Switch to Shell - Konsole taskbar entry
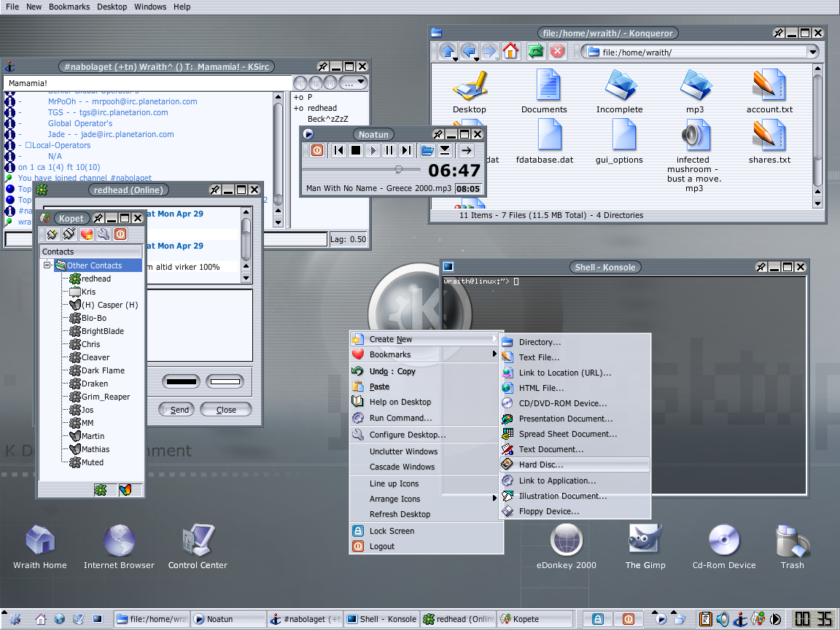Image resolution: width=840 pixels, height=630 pixels. click(381, 619)
